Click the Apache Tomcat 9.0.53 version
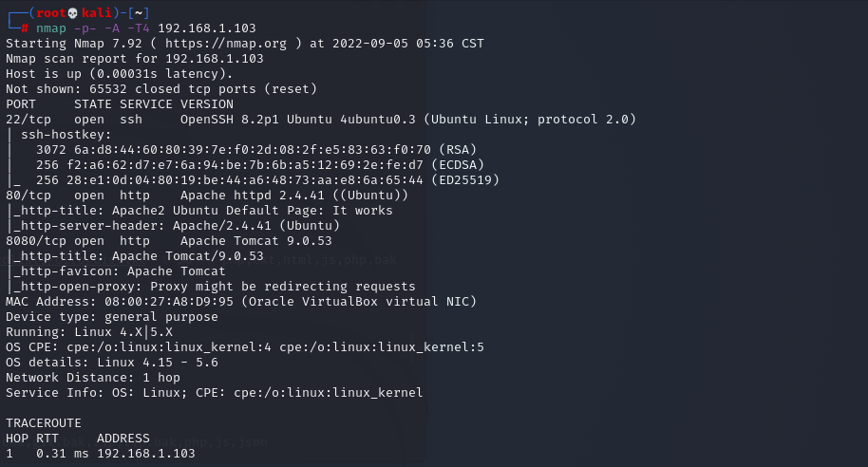Image resolution: width=868 pixels, height=467 pixels. tap(256, 241)
